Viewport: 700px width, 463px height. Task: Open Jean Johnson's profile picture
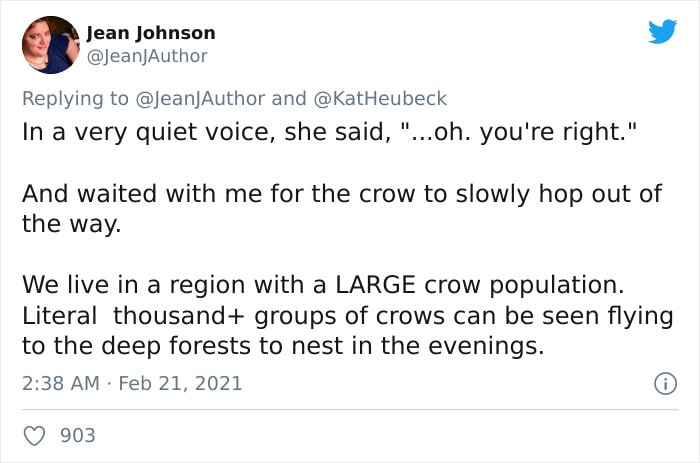[x=49, y=45]
